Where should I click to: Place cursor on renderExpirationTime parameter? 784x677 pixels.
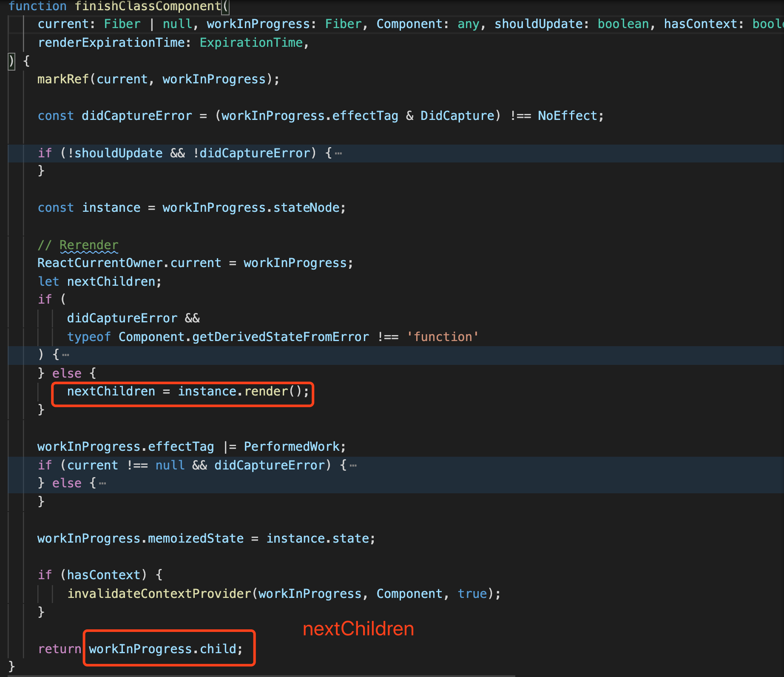click(111, 43)
